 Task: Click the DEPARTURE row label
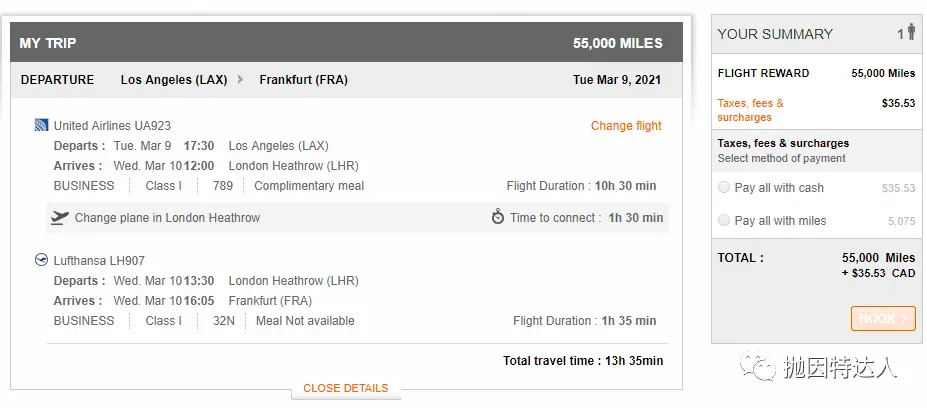(57, 80)
